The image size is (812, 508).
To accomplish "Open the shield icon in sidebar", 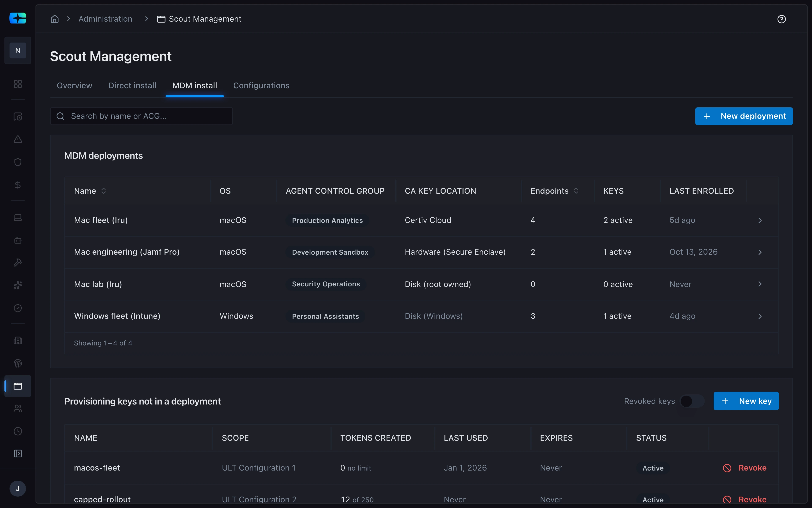I will coord(18,162).
